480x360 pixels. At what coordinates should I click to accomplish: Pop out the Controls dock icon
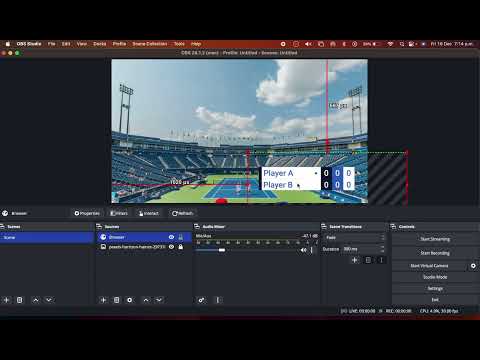[x=393, y=227]
